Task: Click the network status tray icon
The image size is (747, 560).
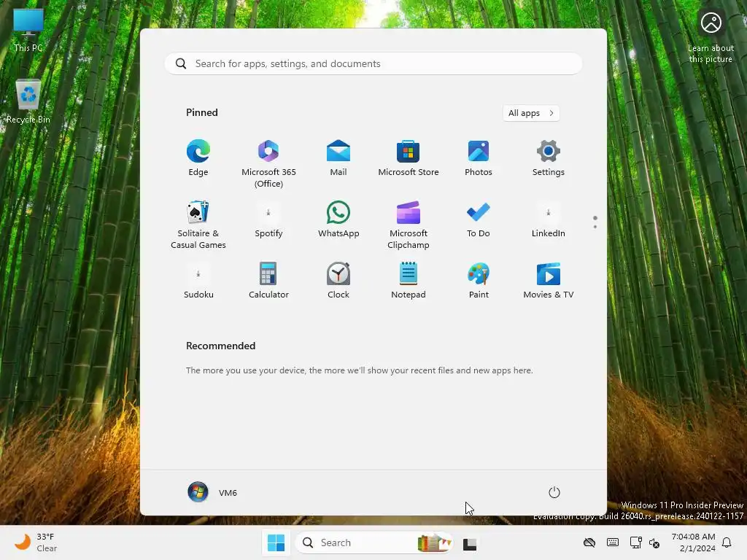Action: point(635,542)
